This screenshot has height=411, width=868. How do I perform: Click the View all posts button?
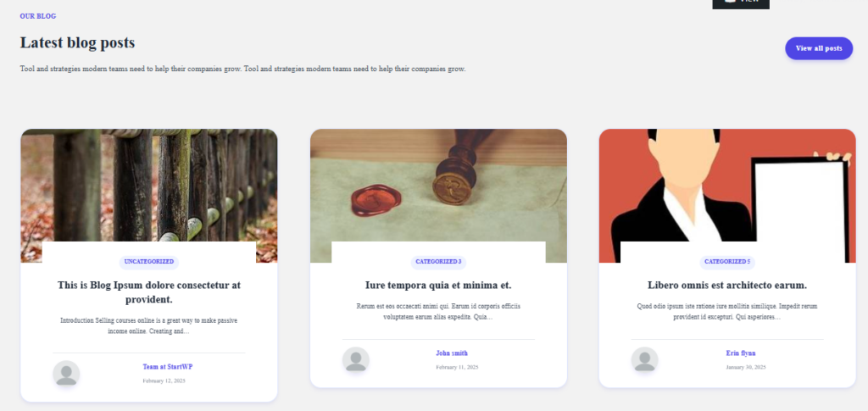(819, 48)
